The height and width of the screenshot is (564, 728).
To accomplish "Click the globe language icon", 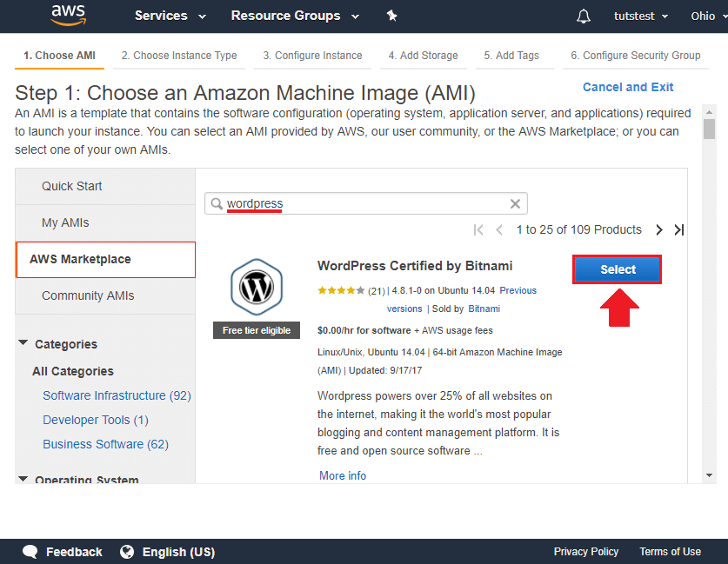I will click(x=127, y=552).
